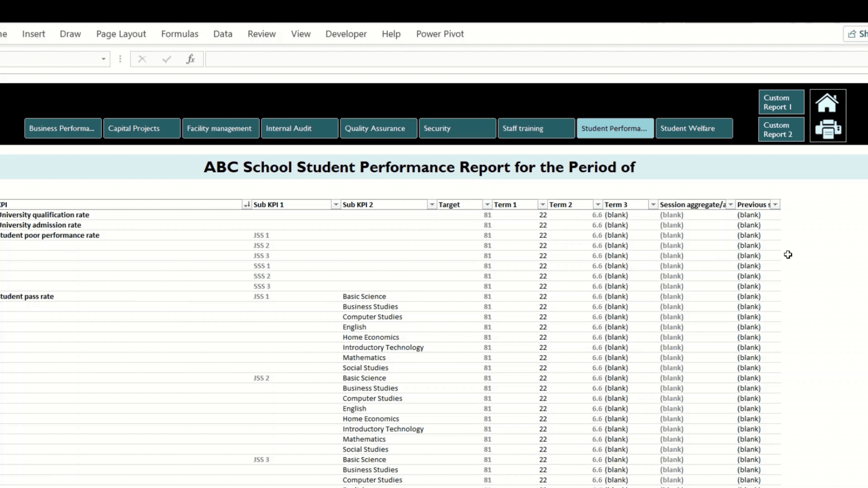Select the Capital Projects slicer button

(142, 128)
